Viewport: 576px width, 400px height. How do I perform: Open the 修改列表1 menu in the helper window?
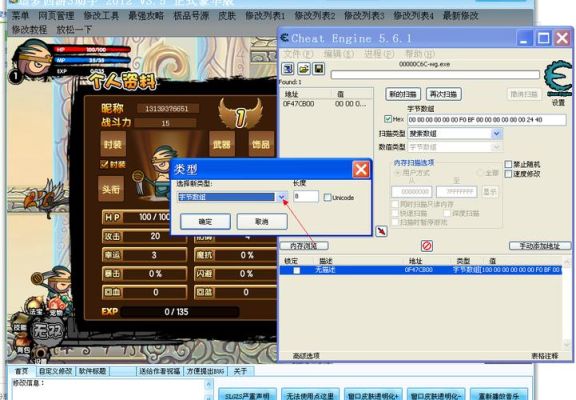pyautogui.click(x=265, y=16)
